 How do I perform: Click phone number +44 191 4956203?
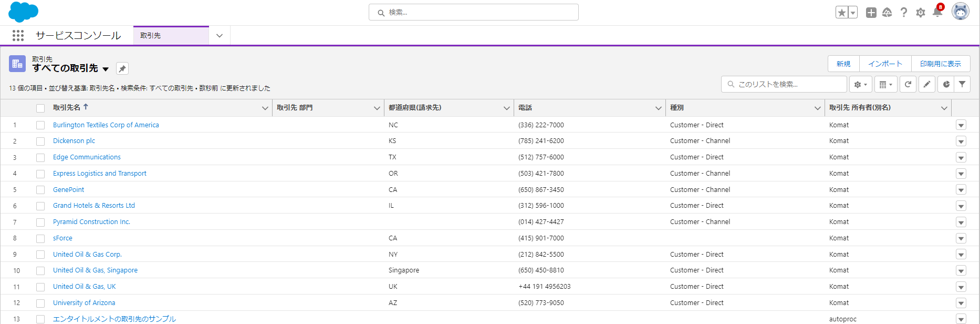coord(545,286)
